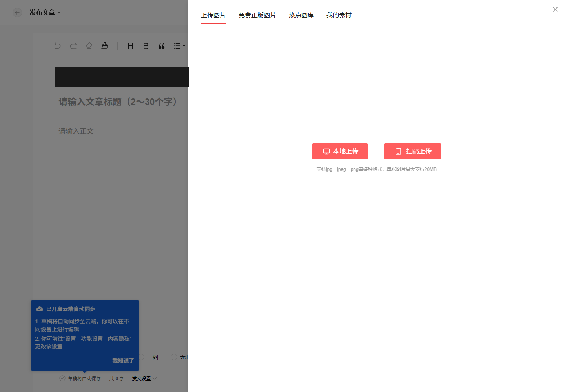Viewport: 565px width, 392px height.
Task: Click the cloud icon beside 已开启云端自动同步
Action: [40, 309]
